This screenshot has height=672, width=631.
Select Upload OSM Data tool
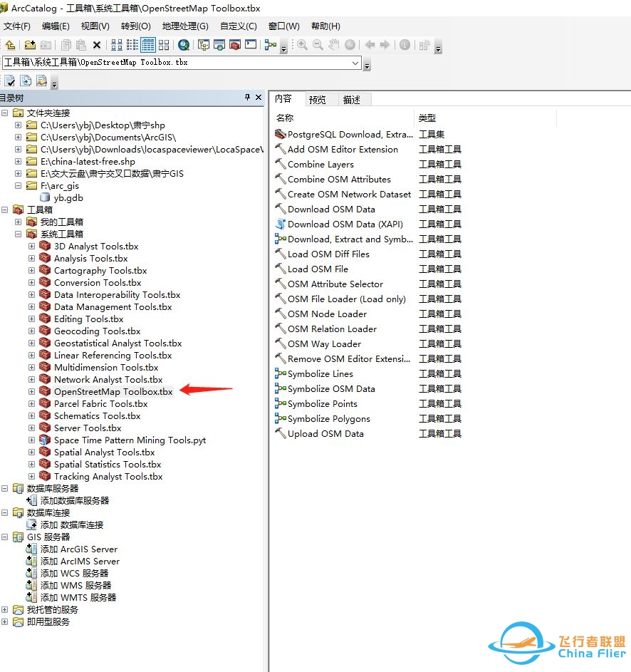(x=325, y=434)
